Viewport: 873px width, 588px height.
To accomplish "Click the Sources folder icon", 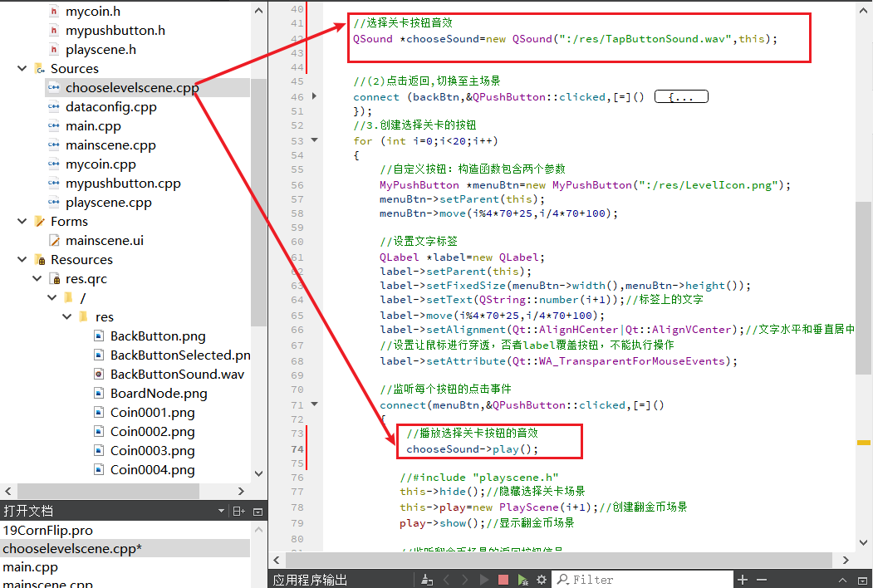I will pyautogui.click(x=40, y=68).
